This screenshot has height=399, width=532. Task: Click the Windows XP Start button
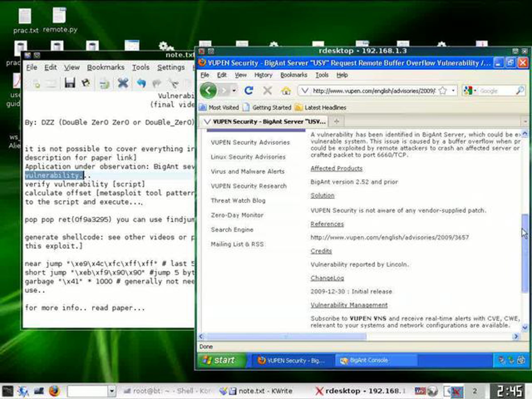[221, 360]
